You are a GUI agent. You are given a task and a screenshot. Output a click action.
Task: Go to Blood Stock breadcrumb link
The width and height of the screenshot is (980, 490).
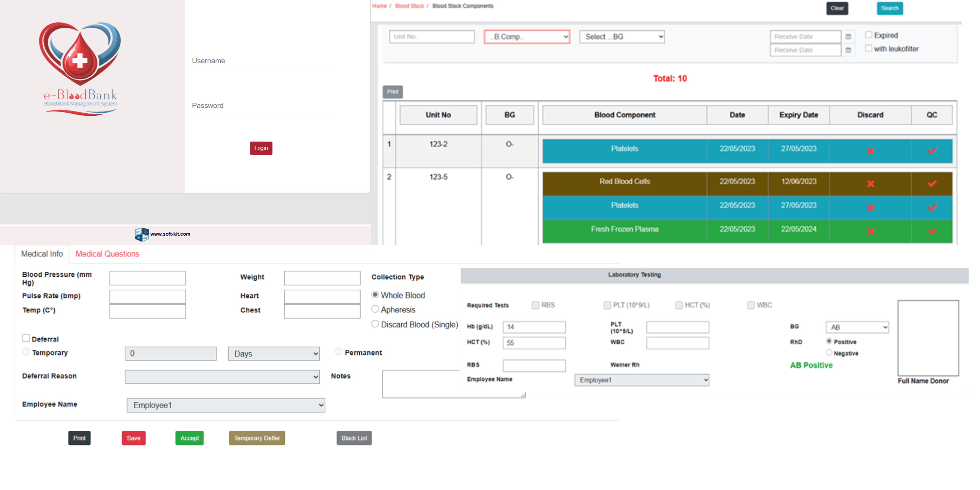pos(409,6)
